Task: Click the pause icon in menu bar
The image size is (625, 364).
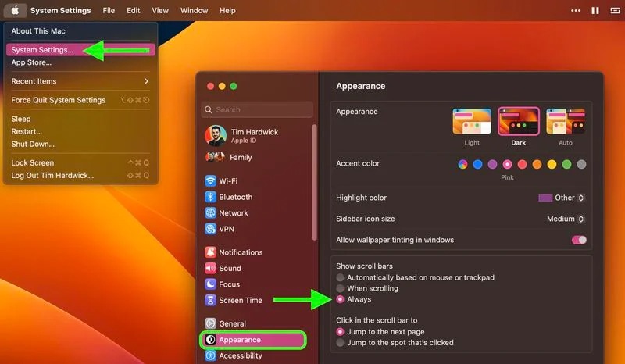Action: pos(595,10)
